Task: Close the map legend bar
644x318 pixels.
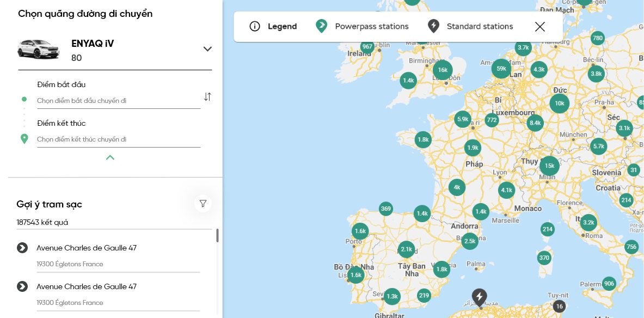Action: 539,27
